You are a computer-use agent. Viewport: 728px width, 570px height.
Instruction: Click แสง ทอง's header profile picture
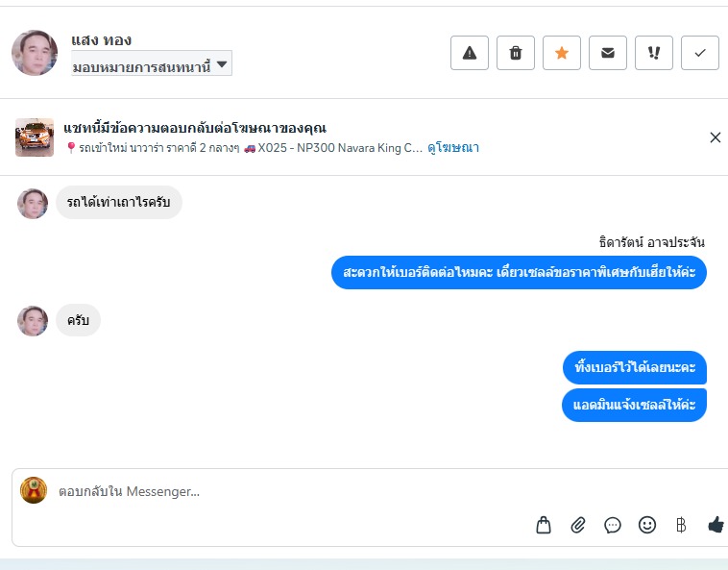[x=35, y=52]
